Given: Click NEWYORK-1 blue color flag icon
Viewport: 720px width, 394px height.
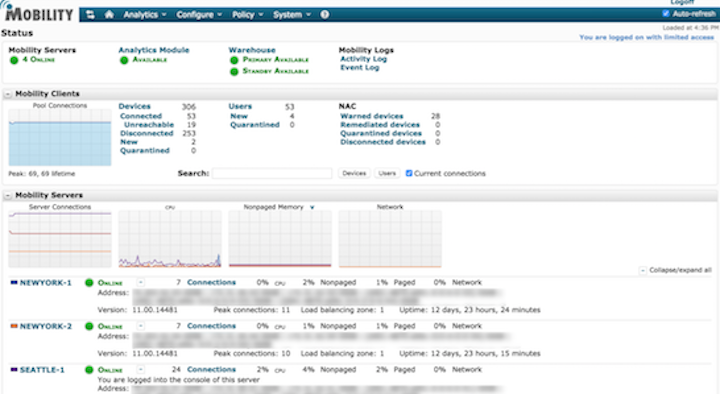Looking at the screenshot, I should click(14, 282).
